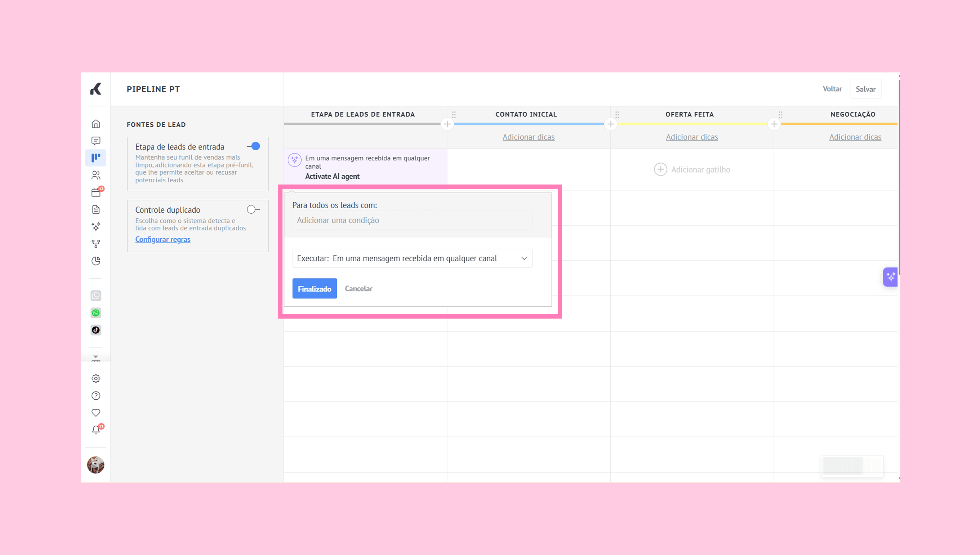Open notifications bell icon

coord(95,430)
